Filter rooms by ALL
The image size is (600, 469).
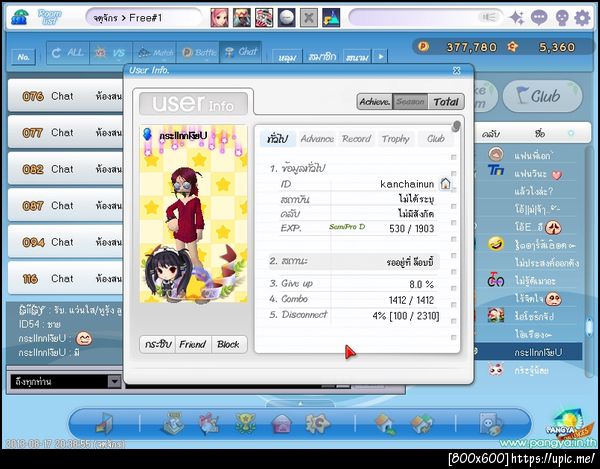pos(68,53)
